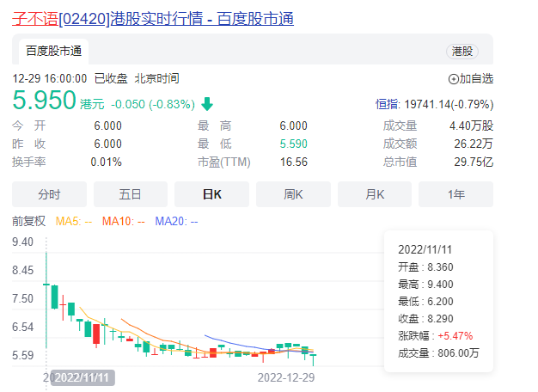The height and width of the screenshot is (392, 538).
Task: Click the MA5 indicator legend
Action: pos(74,221)
